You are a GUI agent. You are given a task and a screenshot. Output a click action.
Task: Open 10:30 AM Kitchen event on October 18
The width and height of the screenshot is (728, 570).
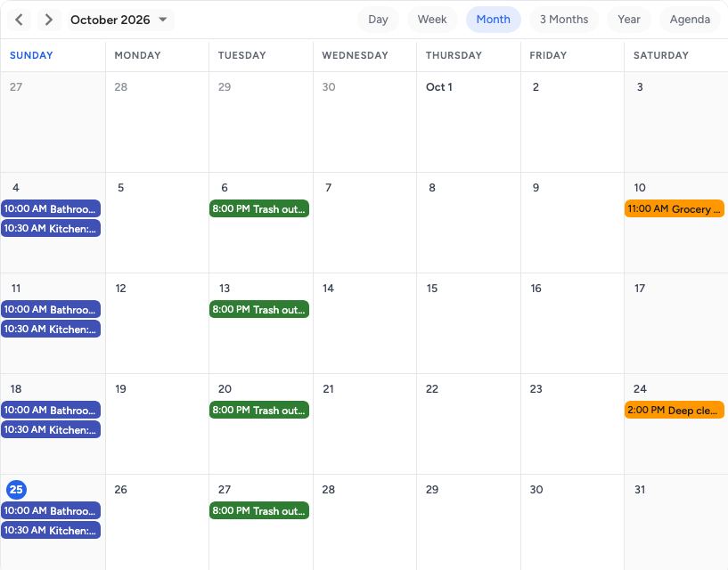click(x=51, y=430)
